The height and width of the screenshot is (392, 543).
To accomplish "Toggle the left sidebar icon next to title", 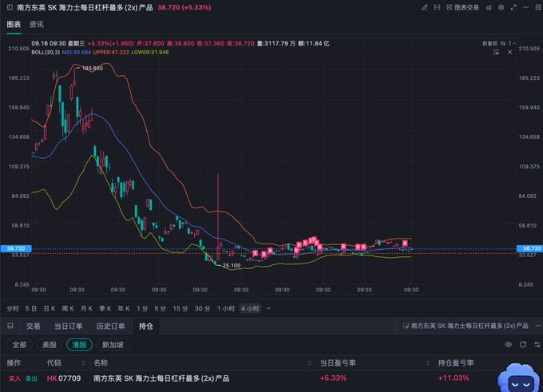I will [x=10, y=7].
